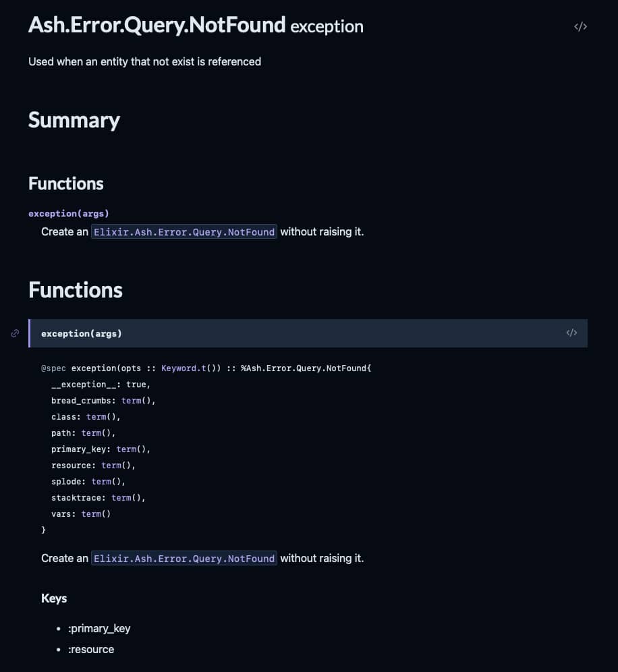Image resolution: width=618 pixels, height=672 pixels.
Task: Click the Summary heading
Action: tap(74, 120)
